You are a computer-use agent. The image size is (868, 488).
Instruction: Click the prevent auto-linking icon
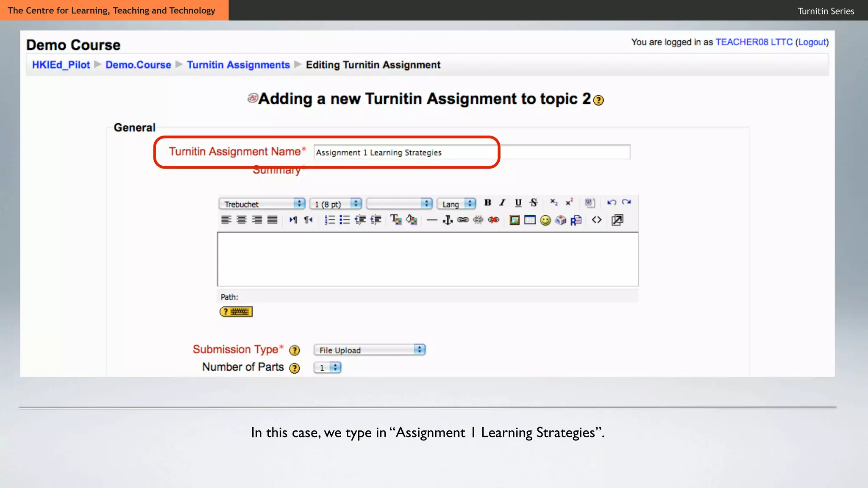(x=493, y=219)
